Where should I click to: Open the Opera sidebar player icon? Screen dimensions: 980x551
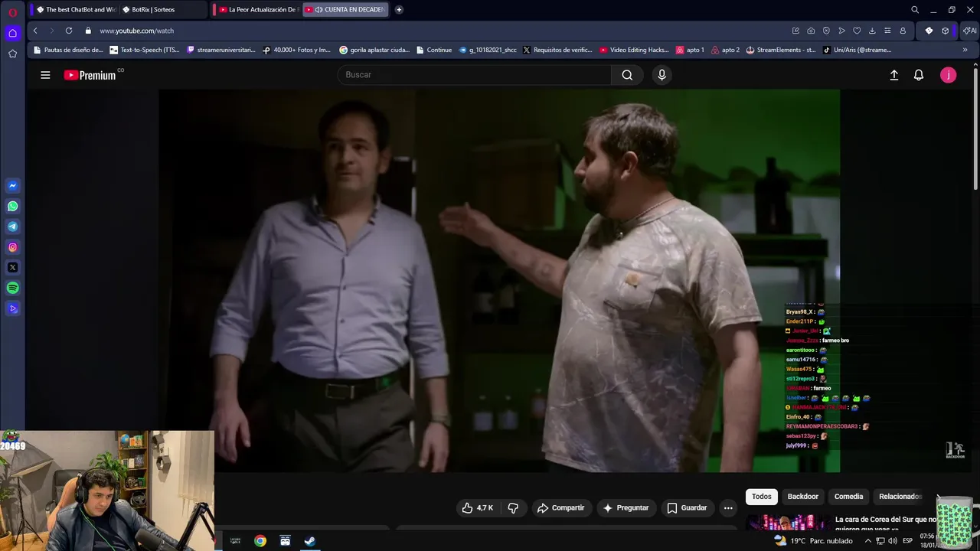[x=12, y=309]
